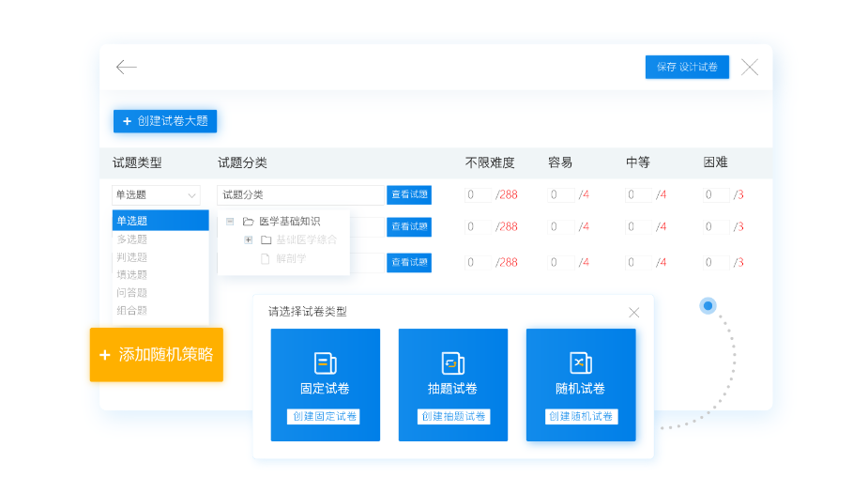Click the 抽题试卷 card icon
This screenshot has height=493, width=868.
(452, 363)
